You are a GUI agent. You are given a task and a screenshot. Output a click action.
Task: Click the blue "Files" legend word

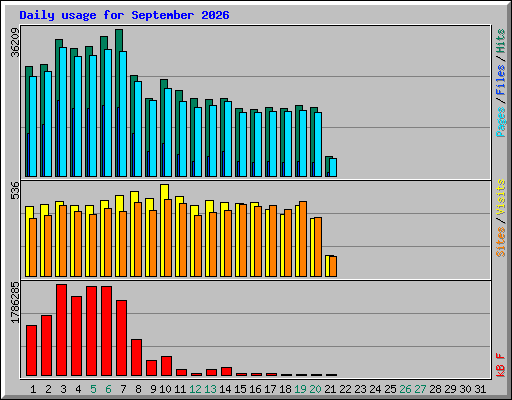click(500, 79)
